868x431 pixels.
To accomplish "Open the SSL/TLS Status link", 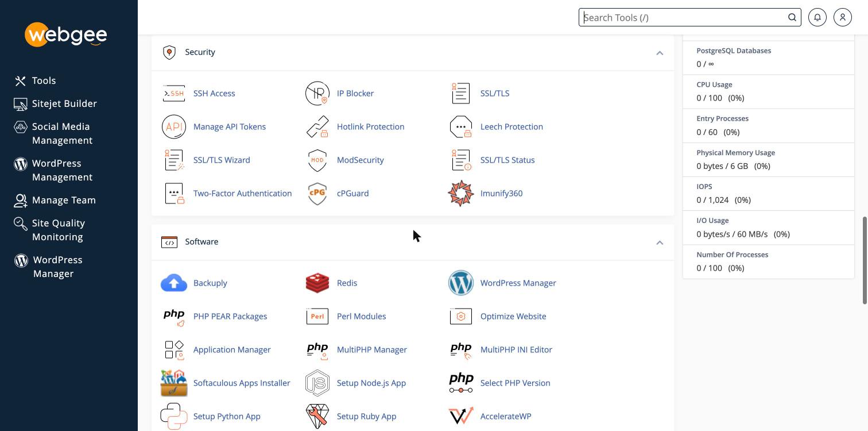I will [x=507, y=160].
